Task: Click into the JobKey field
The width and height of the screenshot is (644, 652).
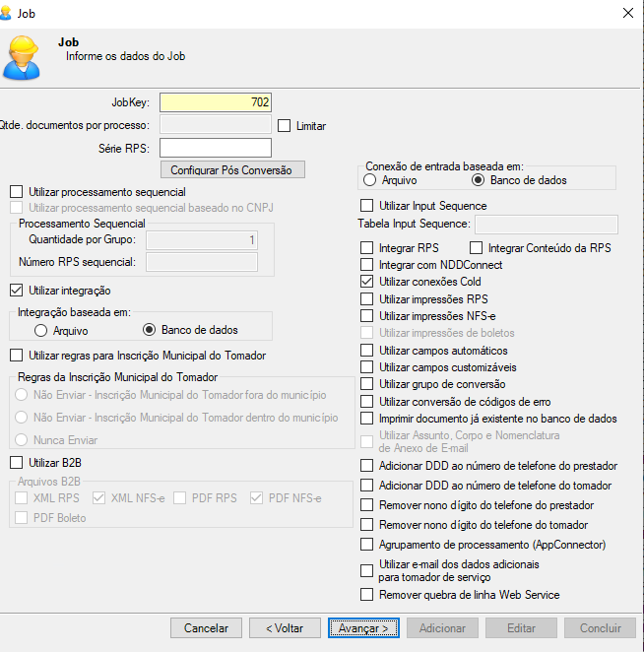Action: 215,101
